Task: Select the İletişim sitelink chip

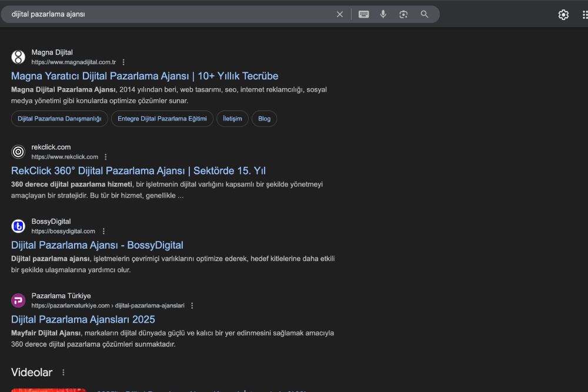Action: (232, 119)
